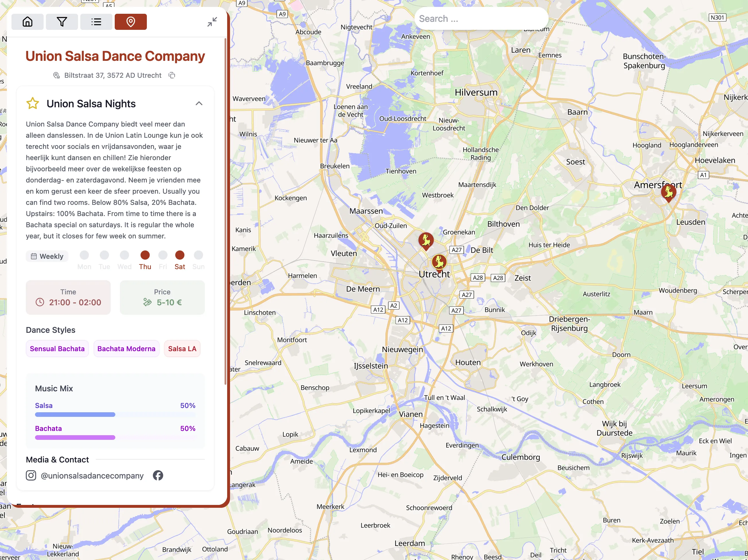Toggle the Sat day dot
Screen dimensions: 748x560
click(x=180, y=255)
